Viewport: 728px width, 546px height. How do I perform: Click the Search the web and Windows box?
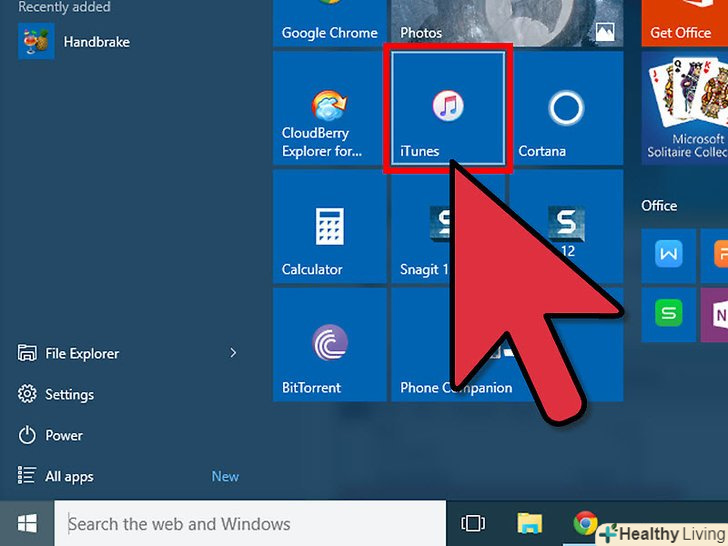point(250,524)
